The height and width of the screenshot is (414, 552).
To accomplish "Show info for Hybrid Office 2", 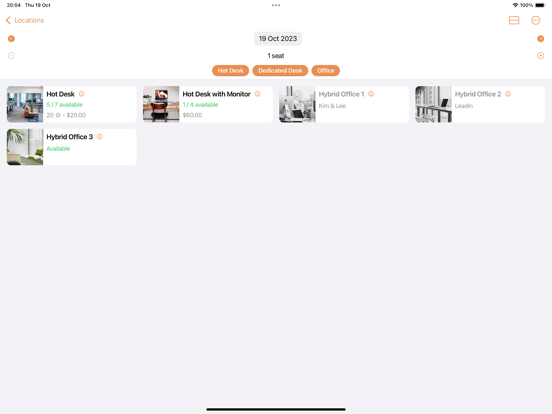I will pos(508,94).
